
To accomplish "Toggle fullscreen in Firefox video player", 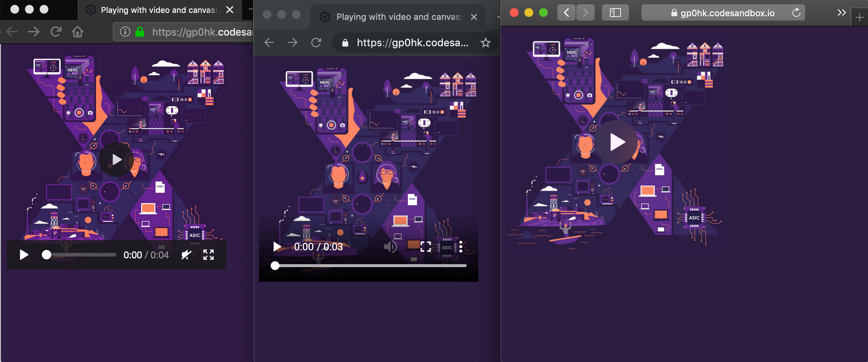I will click(208, 255).
